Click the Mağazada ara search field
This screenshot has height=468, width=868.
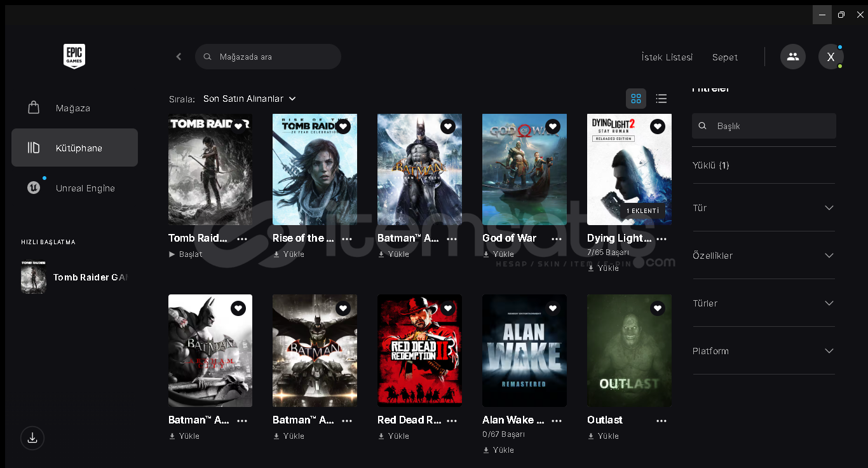click(268, 57)
